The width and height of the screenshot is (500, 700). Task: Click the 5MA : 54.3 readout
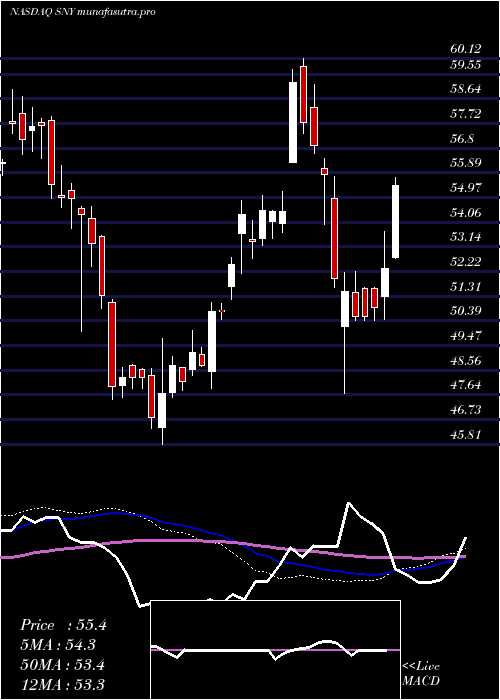[59, 645]
